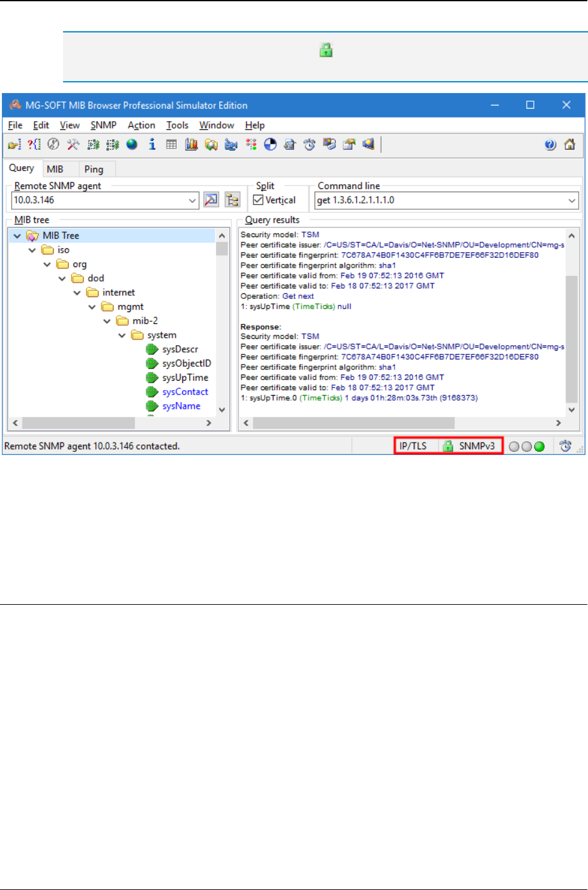Click the Query results scroll-right arrow
This screenshot has height=890, width=588.
pos(559,423)
